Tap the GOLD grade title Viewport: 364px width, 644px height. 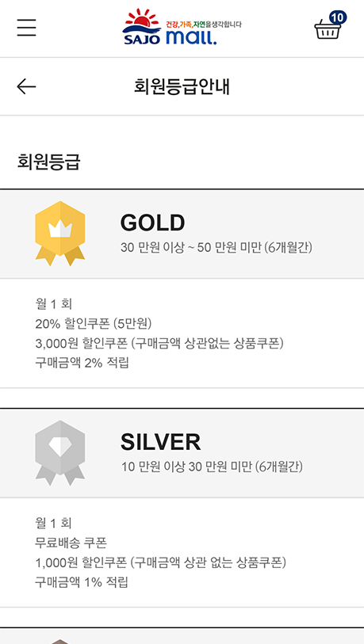click(x=152, y=223)
